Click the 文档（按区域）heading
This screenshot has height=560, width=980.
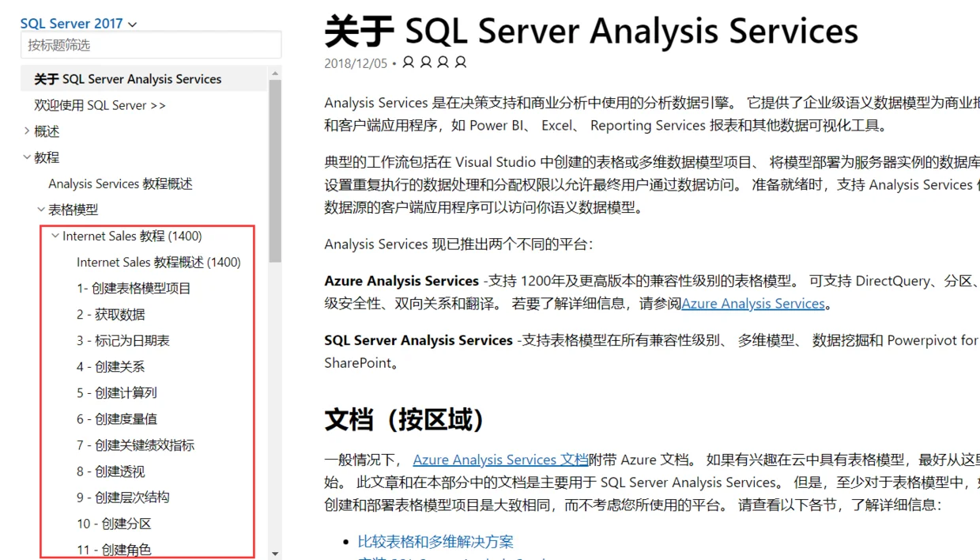pyautogui.click(x=404, y=419)
